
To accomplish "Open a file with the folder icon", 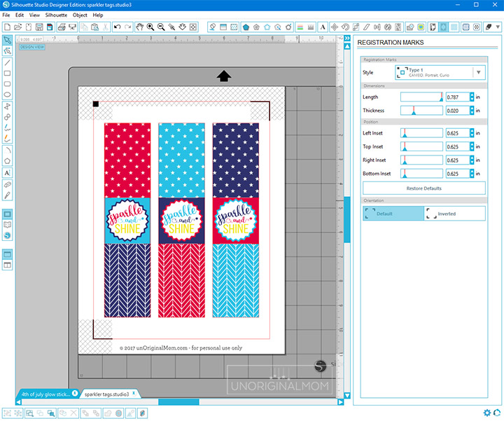I will [x=17, y=27].
